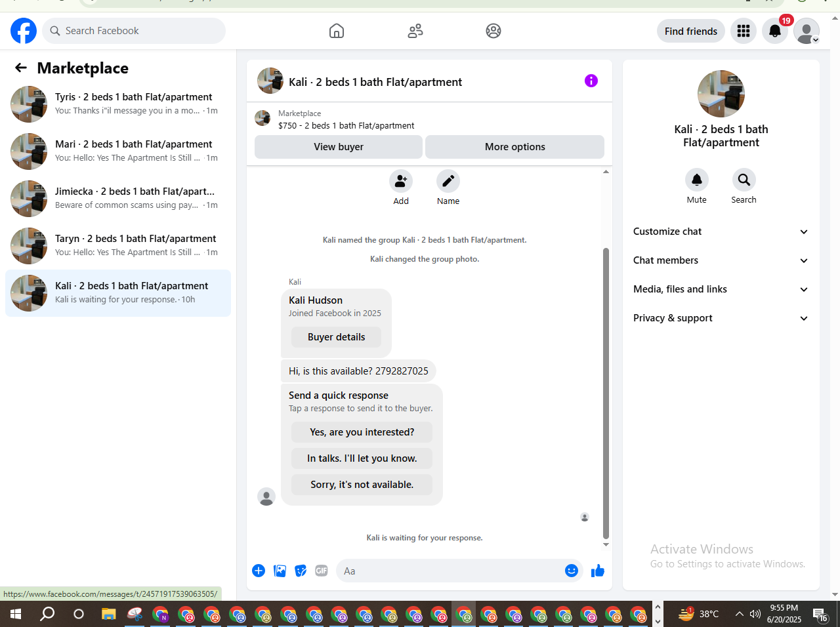Image resolution: width=840 pixels, height=627 pixels.
Task: Expand Customize chat section
Action: coord(721,232)
